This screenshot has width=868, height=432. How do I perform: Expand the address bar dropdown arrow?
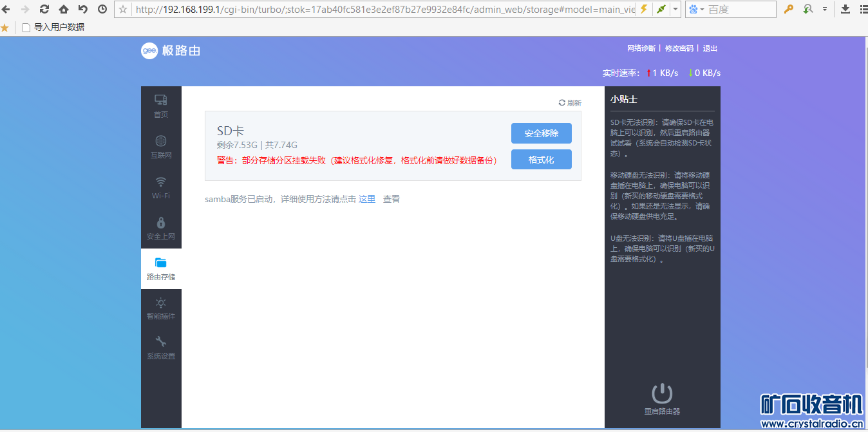(675, 9)
